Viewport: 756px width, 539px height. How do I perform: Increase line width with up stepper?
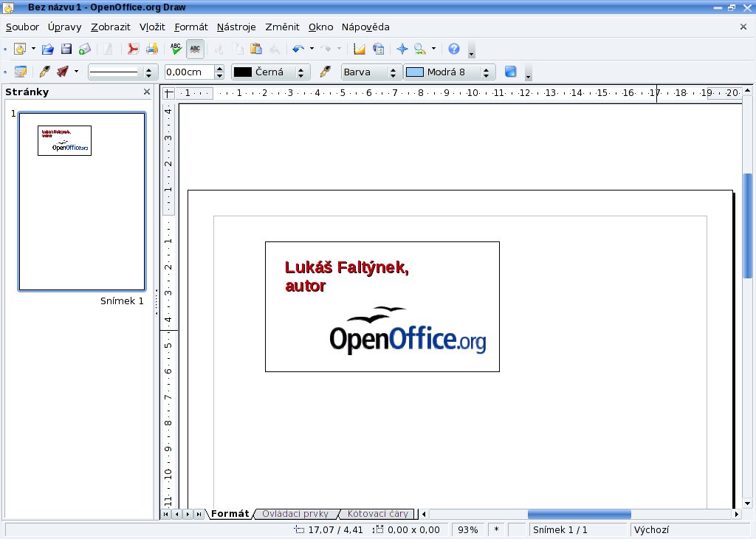(219, 69)
